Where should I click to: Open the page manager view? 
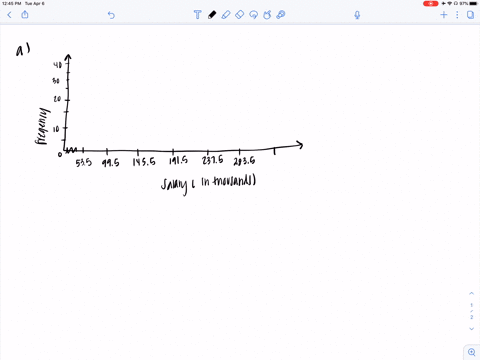470,15
